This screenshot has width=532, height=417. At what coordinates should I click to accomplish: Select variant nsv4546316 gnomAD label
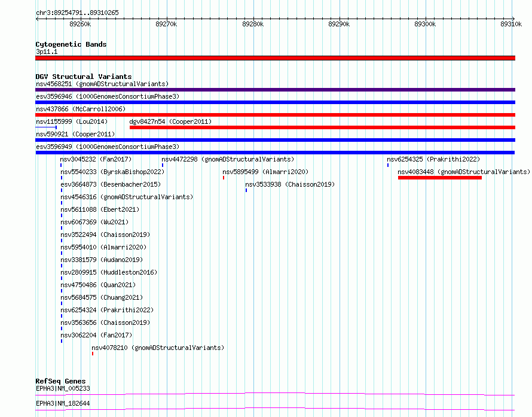127,197
